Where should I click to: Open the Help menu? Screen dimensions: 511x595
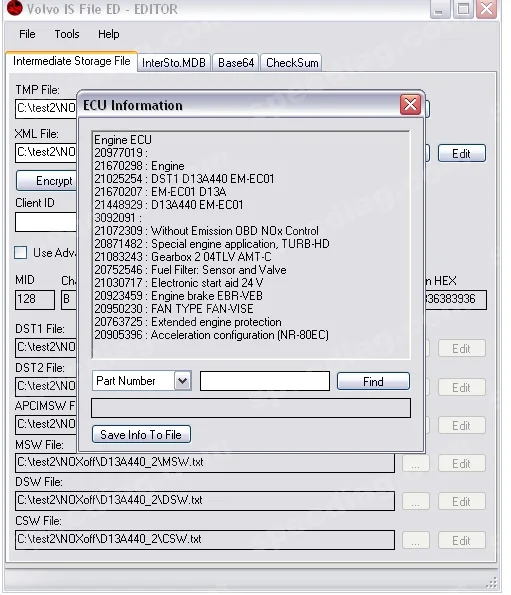point(108,34)
